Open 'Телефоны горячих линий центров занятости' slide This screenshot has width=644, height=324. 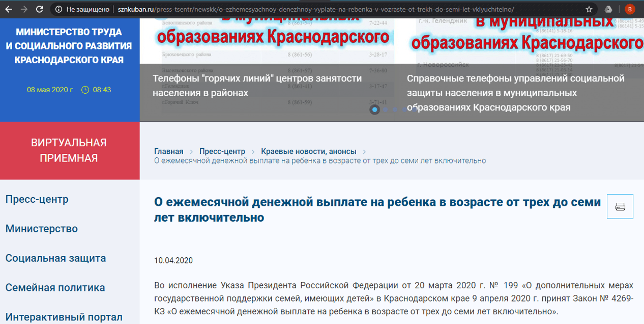tap(257, 86)
